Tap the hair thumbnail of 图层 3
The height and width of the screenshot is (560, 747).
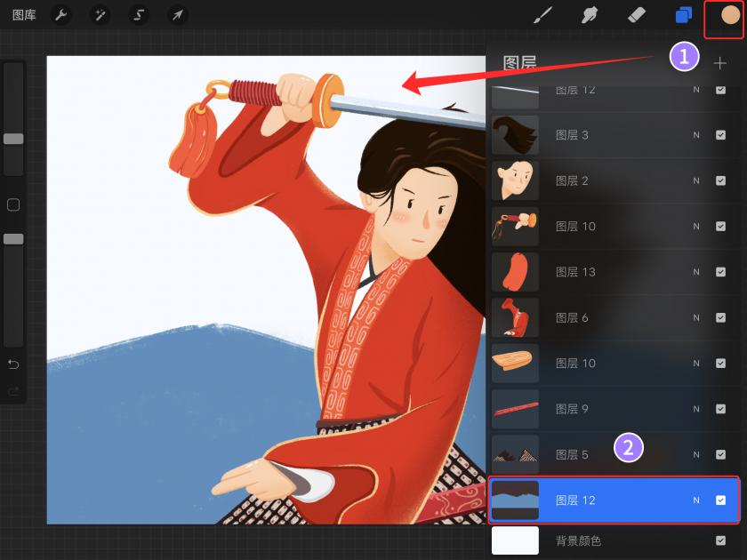coord(515,135)
